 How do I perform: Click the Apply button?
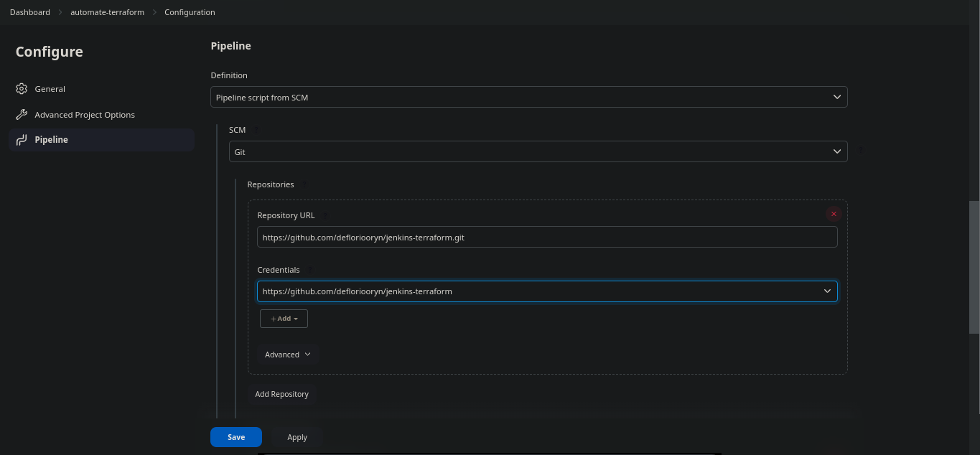coord(297,437)
